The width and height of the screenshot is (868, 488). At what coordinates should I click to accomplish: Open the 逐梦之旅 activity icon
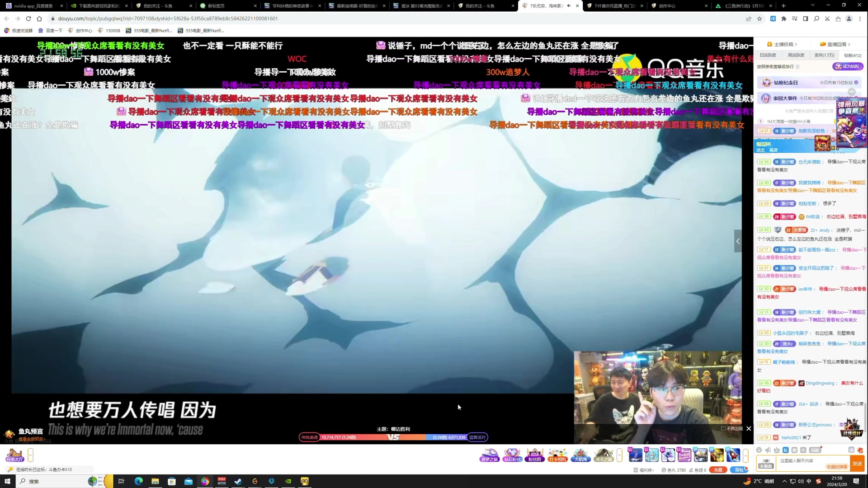489,455
